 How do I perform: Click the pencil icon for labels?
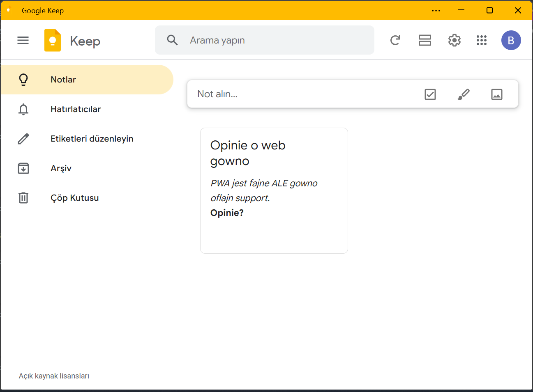tap(23, 139)
